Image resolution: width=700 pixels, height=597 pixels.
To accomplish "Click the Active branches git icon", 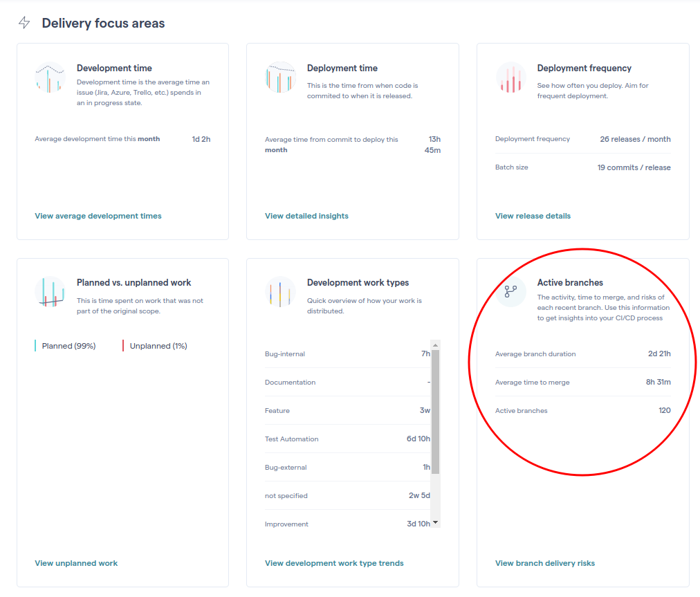I will [510, 292].
